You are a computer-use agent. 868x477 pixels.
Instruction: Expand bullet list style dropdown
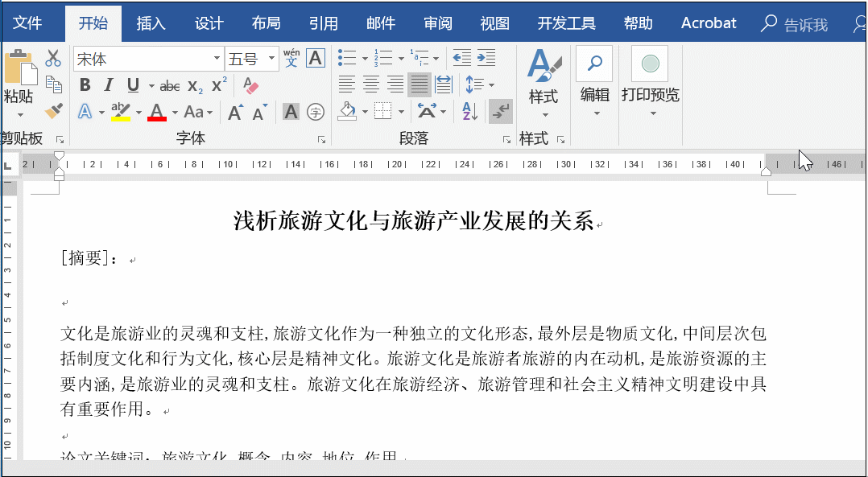[x=365, y=59]
